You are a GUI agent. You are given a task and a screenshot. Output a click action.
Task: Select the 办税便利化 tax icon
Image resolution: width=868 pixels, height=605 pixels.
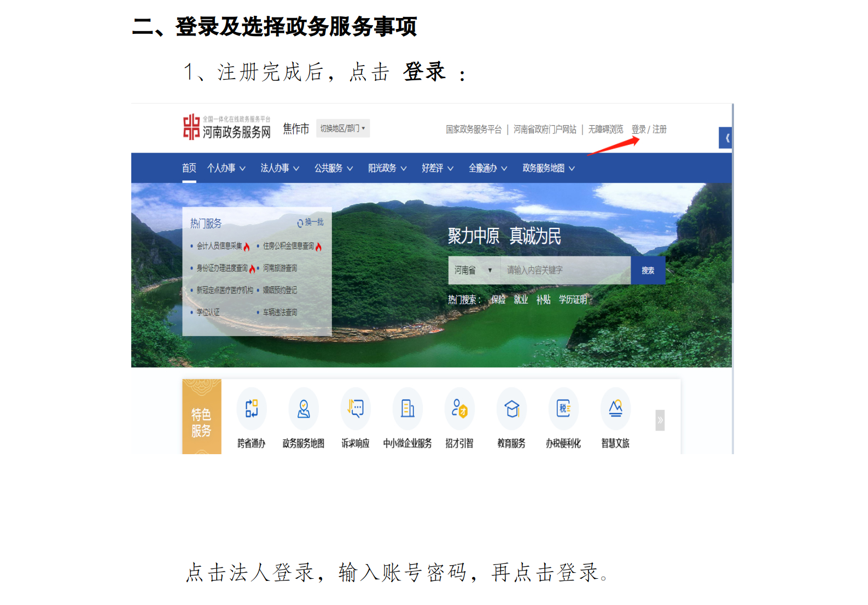point(563,409)
